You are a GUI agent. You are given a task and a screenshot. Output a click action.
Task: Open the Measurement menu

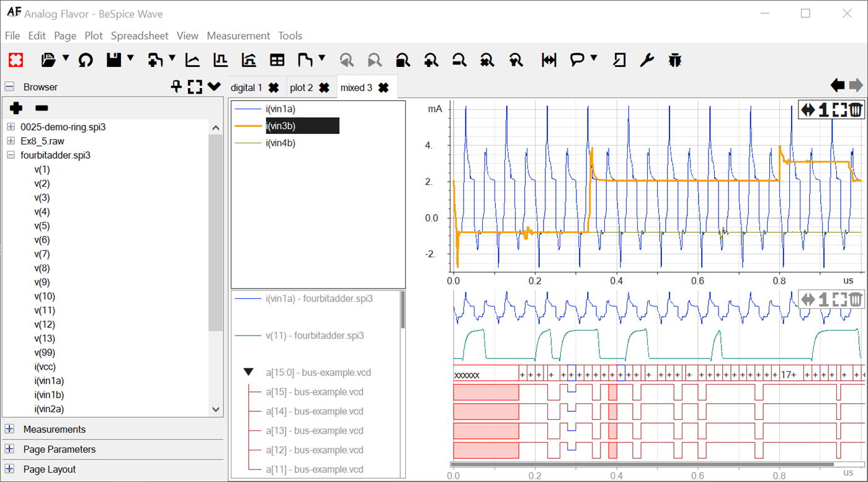coord(238,35)
